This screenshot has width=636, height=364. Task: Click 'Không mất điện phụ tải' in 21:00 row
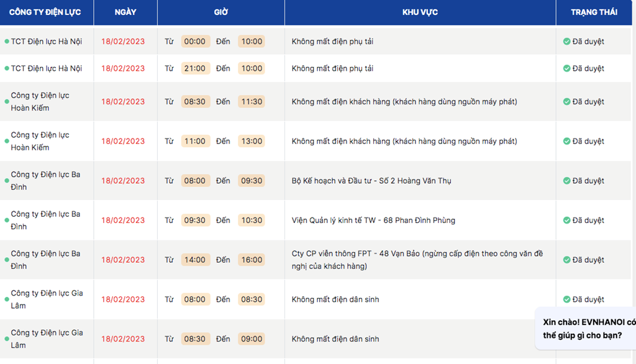coord(332,68)
